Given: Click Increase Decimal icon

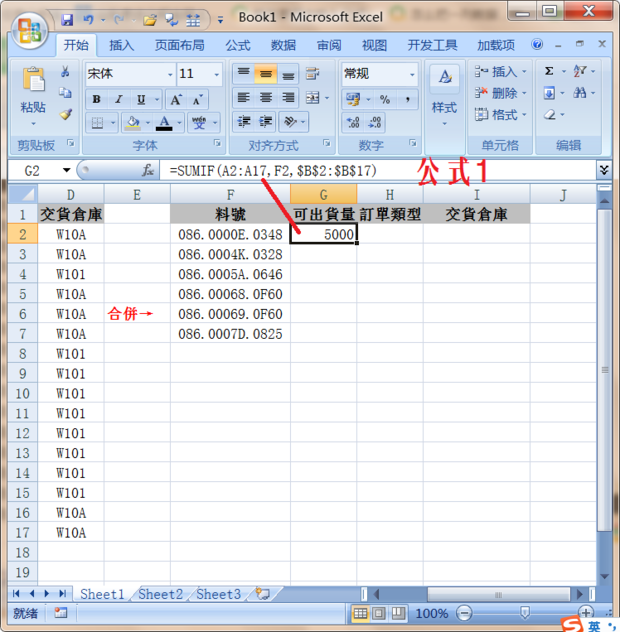Looking at the screenshot, I should [x=353, y=122].
